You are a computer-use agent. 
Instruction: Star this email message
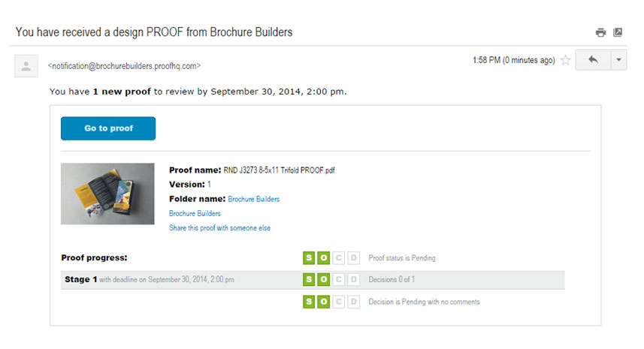[566, 60]
